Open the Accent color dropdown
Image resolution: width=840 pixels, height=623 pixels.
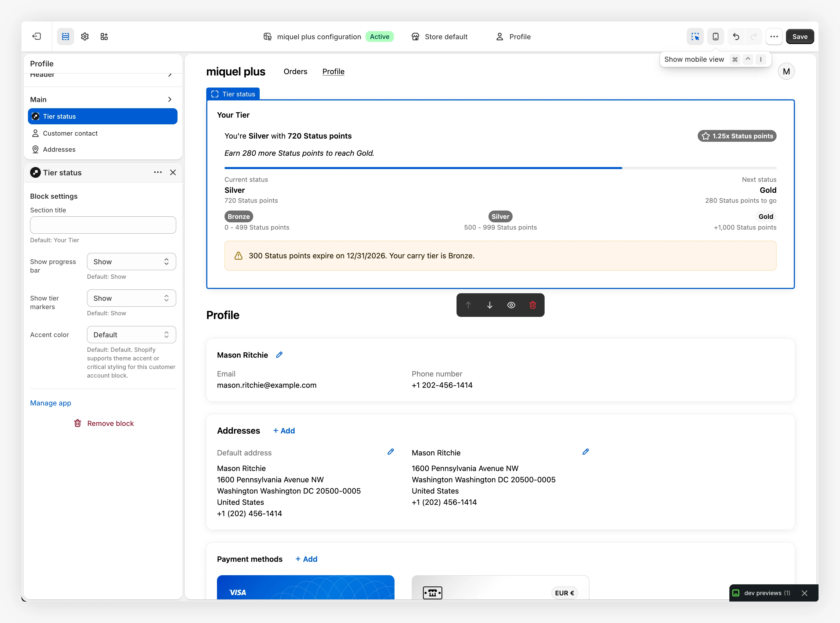click(x=132, y=335)
